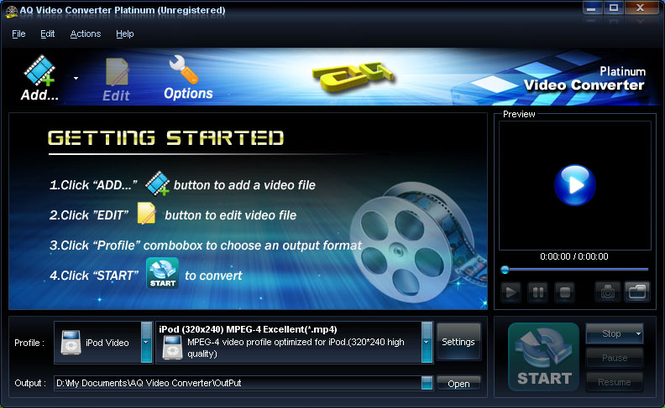Image resolution: width=665 pixels, height=408 pixels.
Task: Open the Options wrench tool
Action: pyautogui.click(x=183, y=69)
